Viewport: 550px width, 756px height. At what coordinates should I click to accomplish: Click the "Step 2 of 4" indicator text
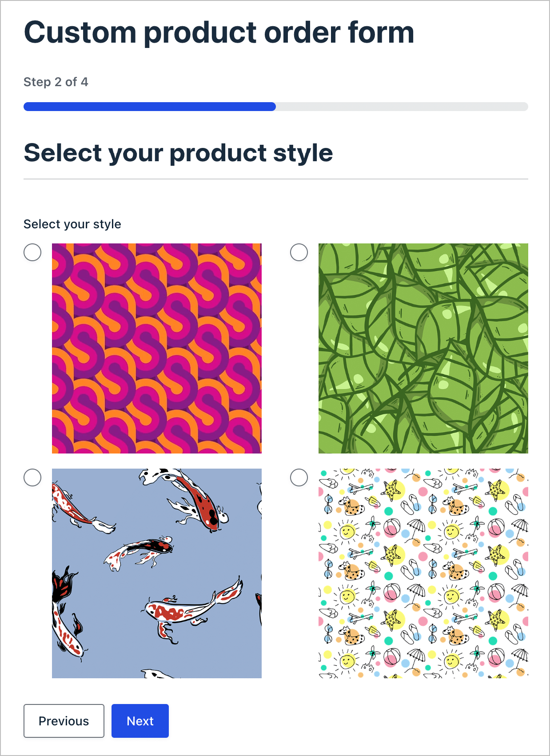tap(56, 82)
